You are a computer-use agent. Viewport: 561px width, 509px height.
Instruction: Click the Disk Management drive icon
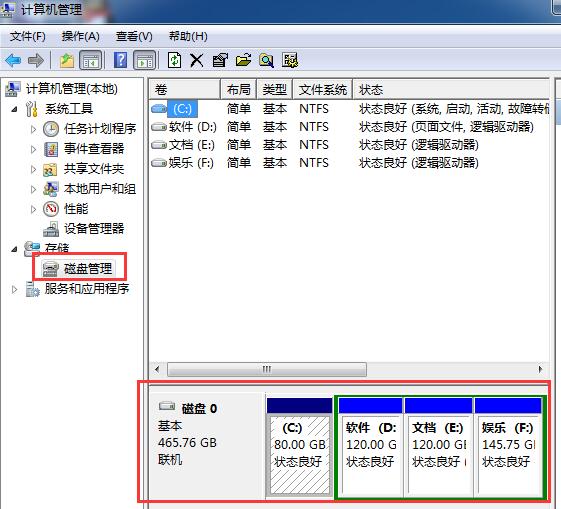(x=50, y=269)
